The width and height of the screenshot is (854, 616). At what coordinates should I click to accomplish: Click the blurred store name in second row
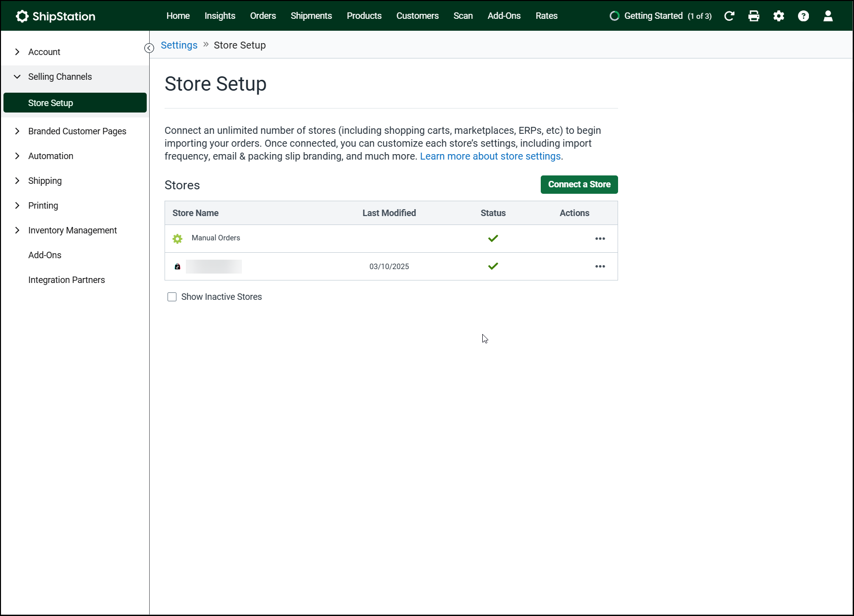click(214, 267)
